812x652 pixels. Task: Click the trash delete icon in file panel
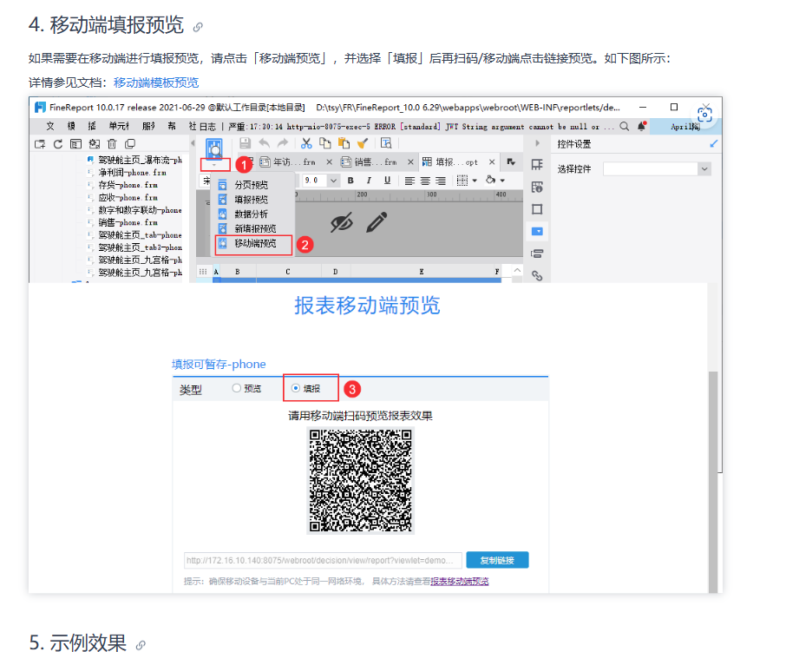(x=112, y=144)
